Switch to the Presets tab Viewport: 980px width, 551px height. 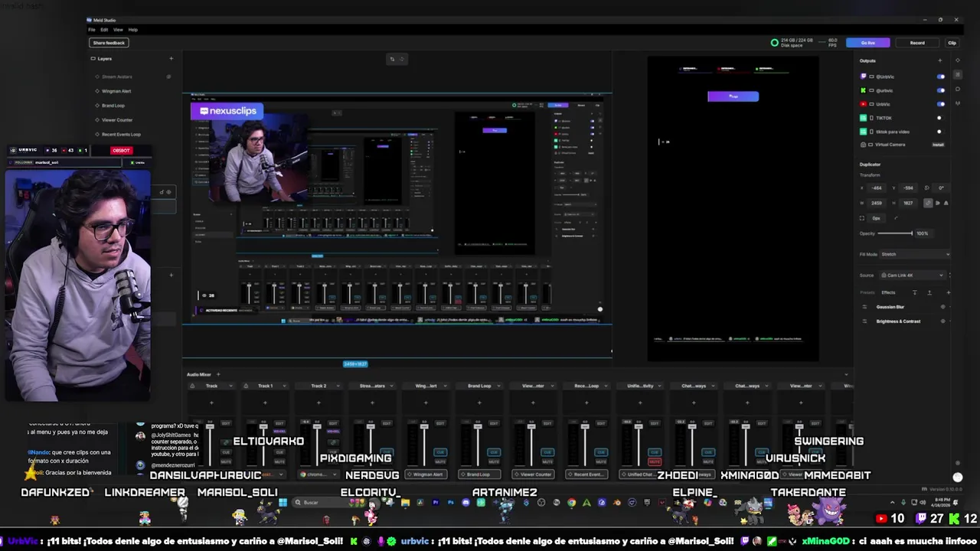(867, 292)
